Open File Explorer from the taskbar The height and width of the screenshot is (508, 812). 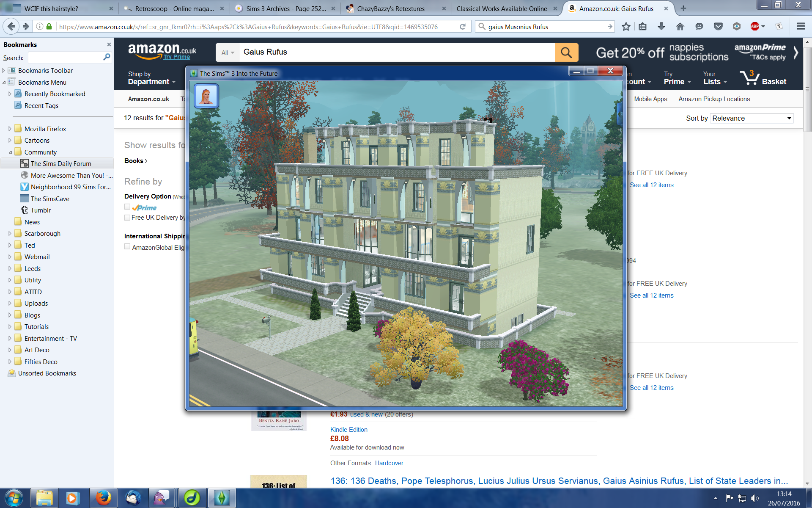click(x=44, y=498)
